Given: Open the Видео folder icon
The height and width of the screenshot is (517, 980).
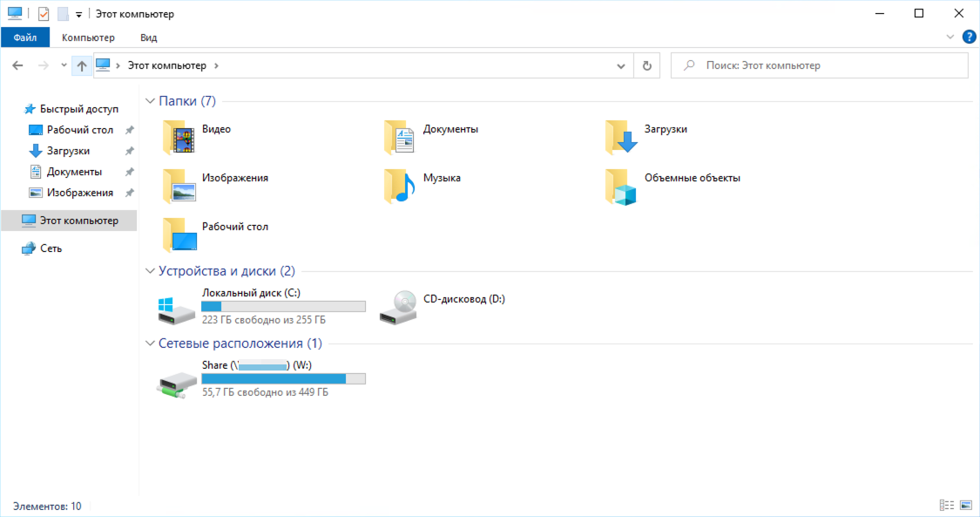Looking at the screenshot, I should (x=180, y=137).
